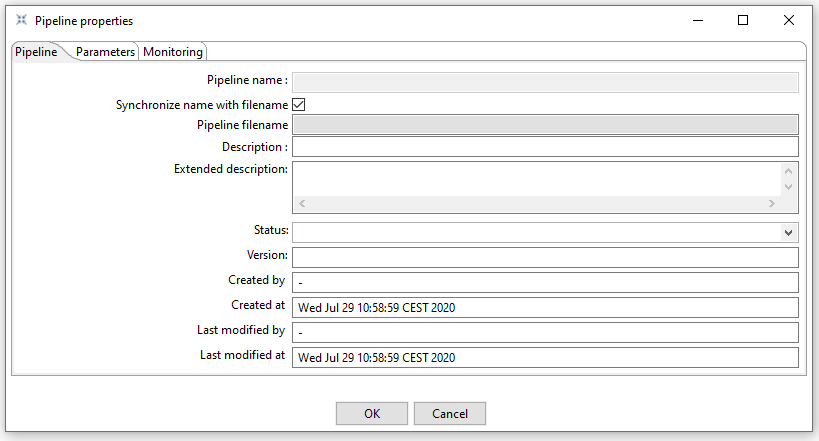
Task: Click the Pipeline filename field
Action: [544, 125]
